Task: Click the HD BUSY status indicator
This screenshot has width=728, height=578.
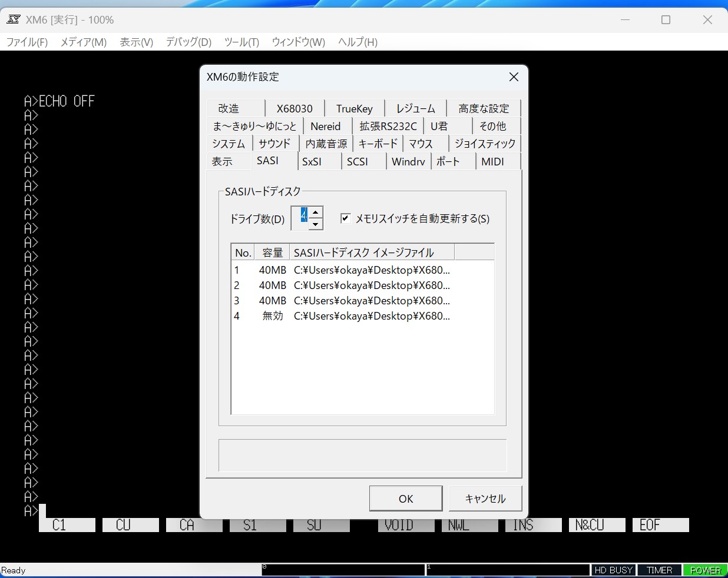Action: 613,570
